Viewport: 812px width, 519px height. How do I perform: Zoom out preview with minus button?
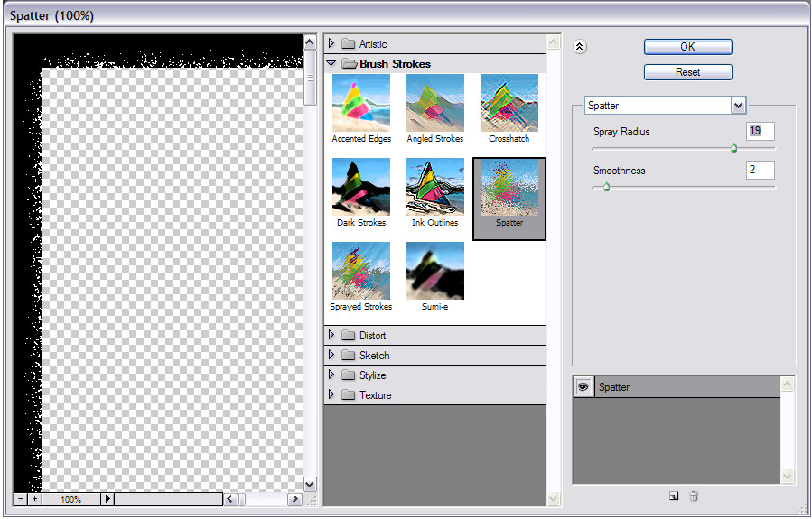click(20, 499)
